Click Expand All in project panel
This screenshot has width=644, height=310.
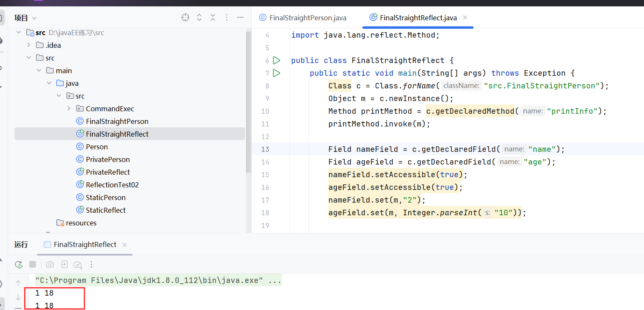199,17
